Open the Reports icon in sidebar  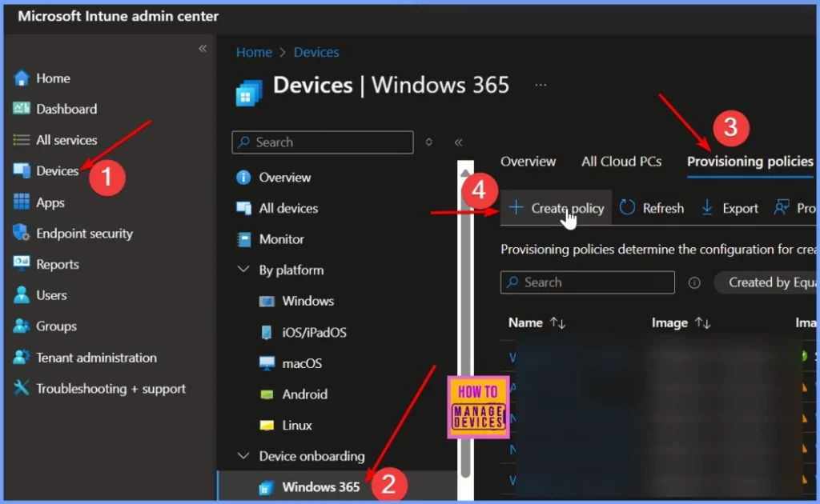[22, 263]
